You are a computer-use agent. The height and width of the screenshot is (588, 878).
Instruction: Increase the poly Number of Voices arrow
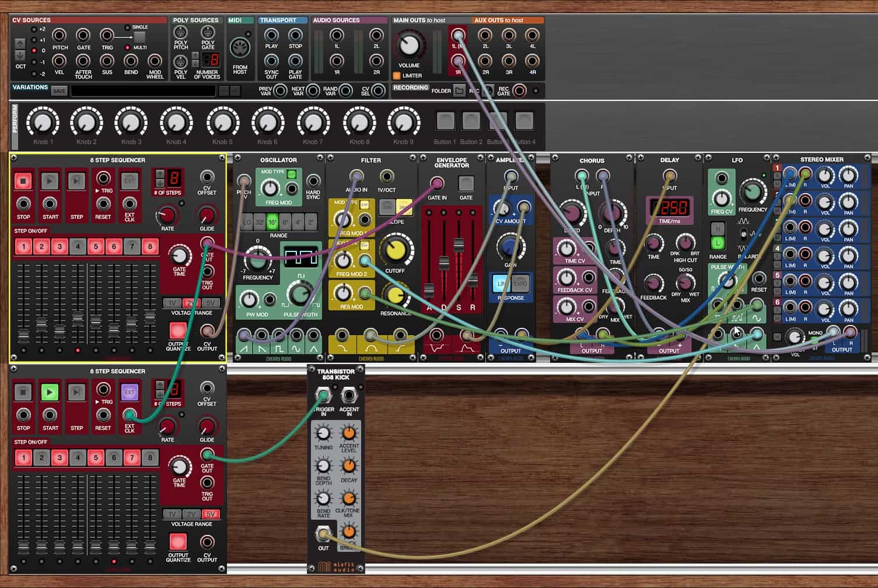195,57
